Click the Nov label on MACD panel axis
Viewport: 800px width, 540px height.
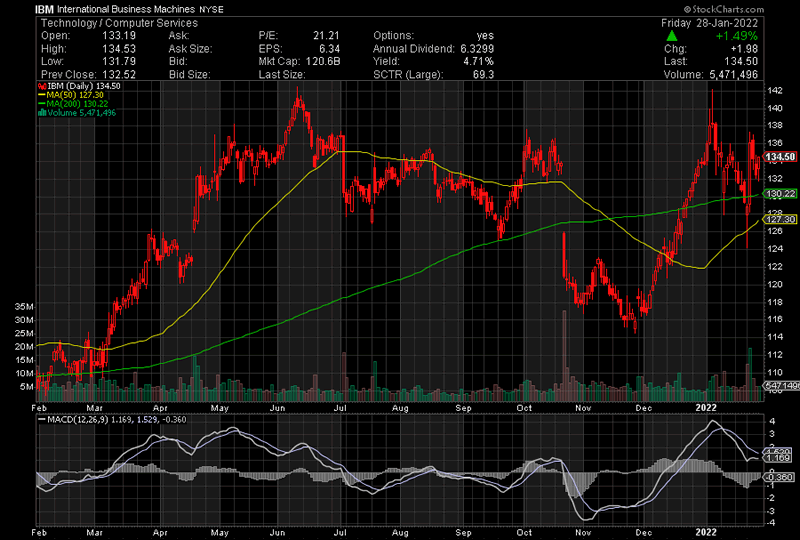583,532
